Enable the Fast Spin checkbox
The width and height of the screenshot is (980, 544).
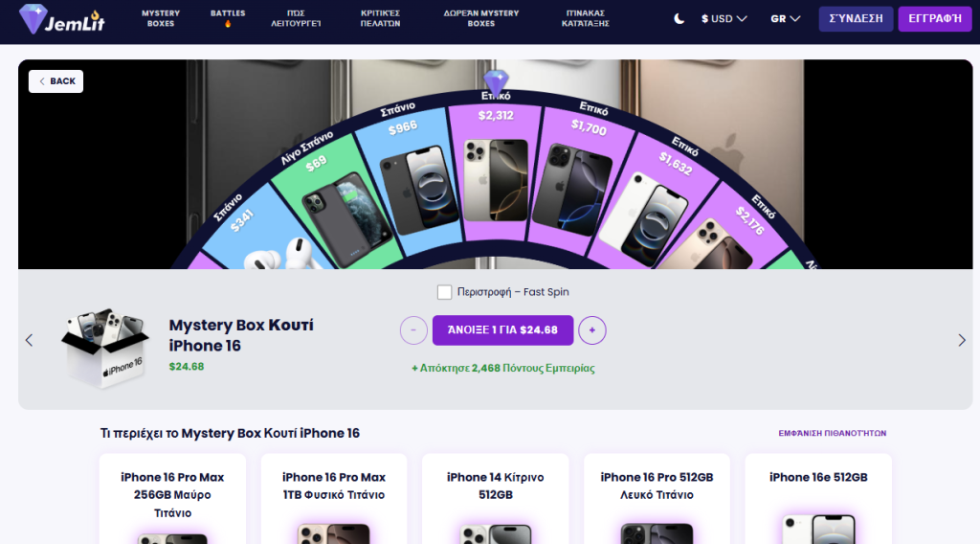pos(444,292)
